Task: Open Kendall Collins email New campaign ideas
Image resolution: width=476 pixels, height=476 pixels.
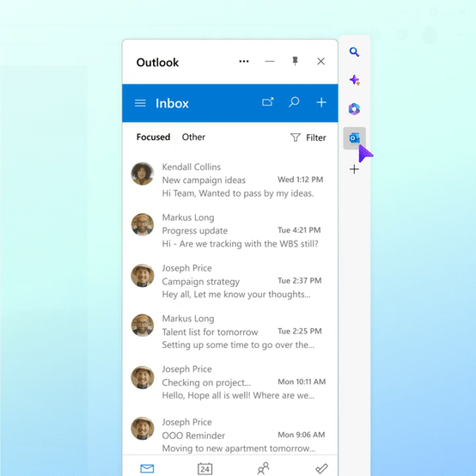Action: pos(230,180)
